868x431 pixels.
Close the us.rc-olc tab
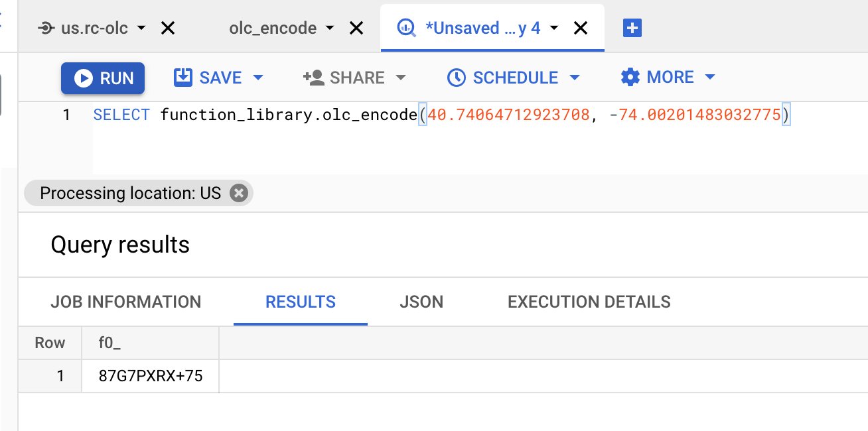[x=168, y=29]
